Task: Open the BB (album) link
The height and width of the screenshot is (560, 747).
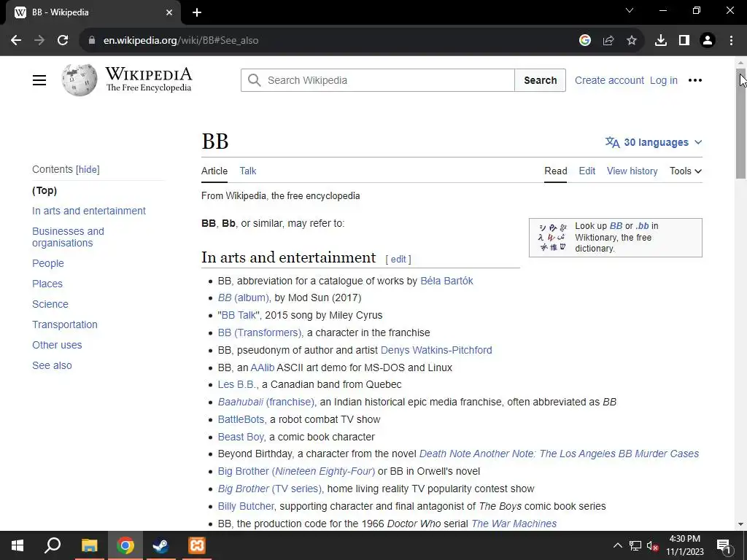Action: pos(244,298)
